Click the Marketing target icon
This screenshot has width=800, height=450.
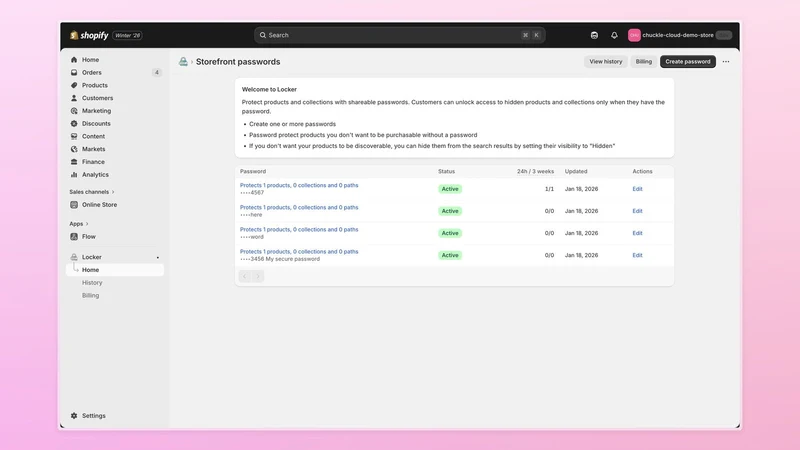tap(74, 111)
